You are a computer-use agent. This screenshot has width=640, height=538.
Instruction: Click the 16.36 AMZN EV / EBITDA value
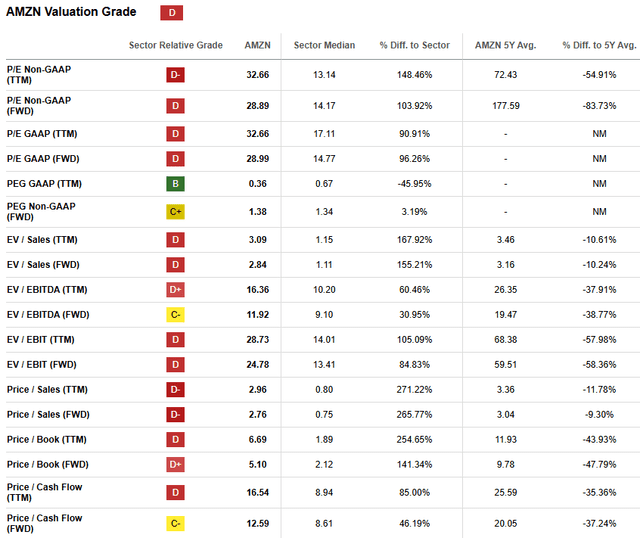click(x=258, y=290)
